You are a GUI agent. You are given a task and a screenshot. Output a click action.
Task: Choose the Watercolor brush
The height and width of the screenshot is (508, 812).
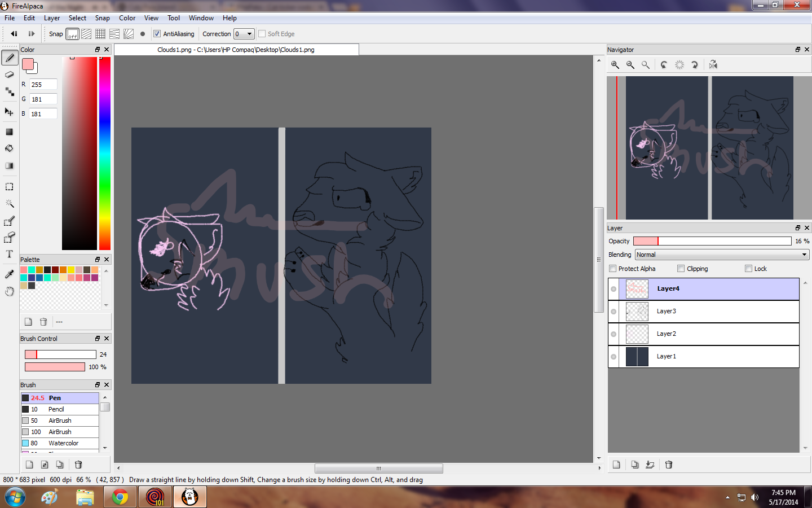pos(60,443)
